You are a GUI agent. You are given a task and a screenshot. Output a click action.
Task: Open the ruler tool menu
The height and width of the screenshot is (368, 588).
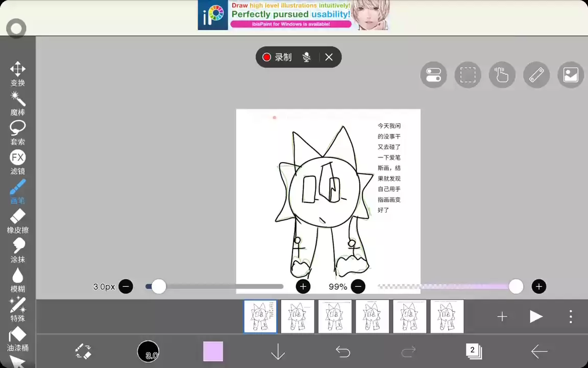pyautogui.click(x=536, y=75)
